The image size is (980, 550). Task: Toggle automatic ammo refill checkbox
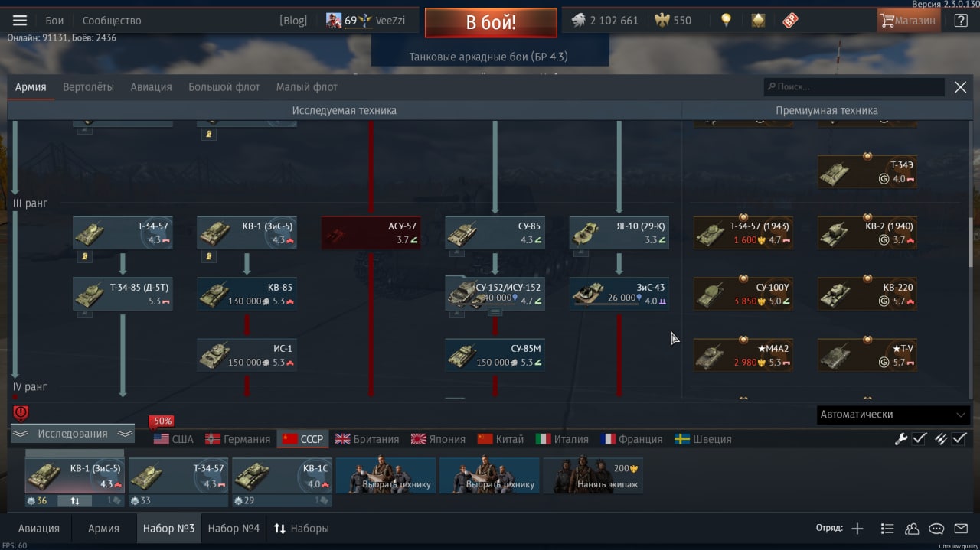(x=959, y=439)
